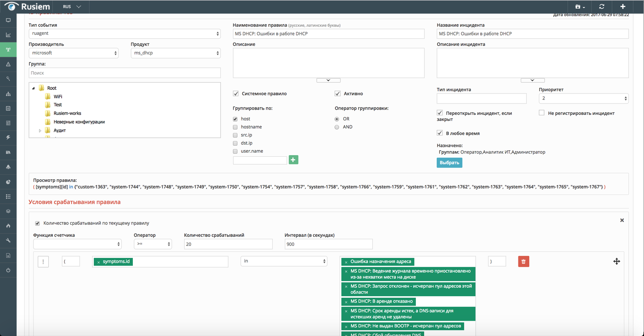Open the 'in' condition operator dropdown
This screenshot has width=644, height=336.
[284, 261]
